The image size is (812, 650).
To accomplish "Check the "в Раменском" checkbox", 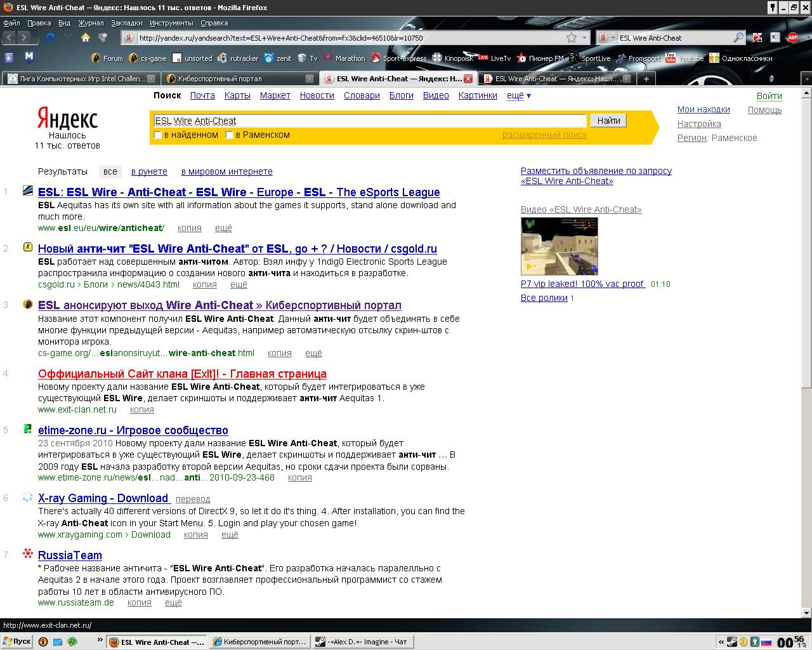I will click(230, 135).
